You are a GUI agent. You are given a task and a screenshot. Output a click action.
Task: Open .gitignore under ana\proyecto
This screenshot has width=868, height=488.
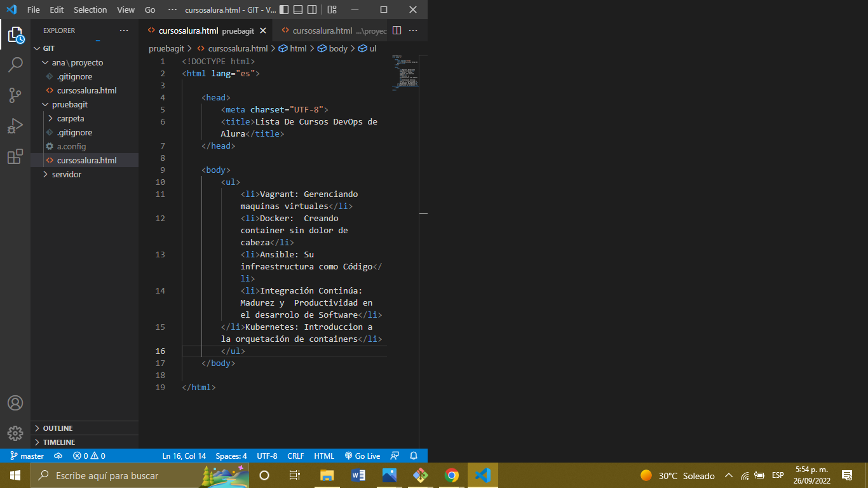coord(85,76)
